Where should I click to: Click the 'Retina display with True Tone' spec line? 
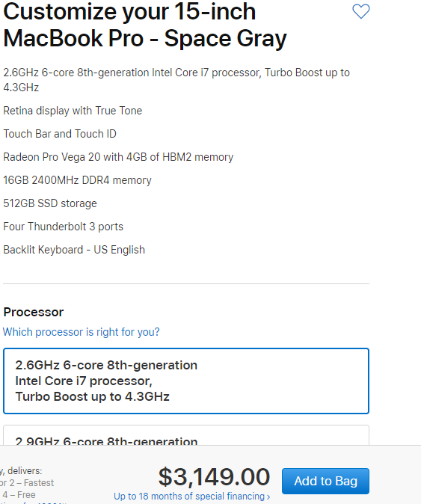point(73,111)
